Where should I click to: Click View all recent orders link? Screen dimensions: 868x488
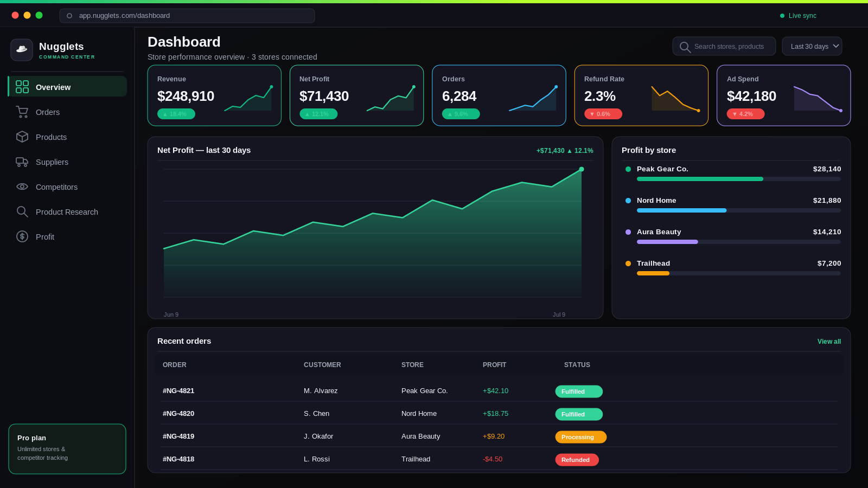[x=829, y=342]
